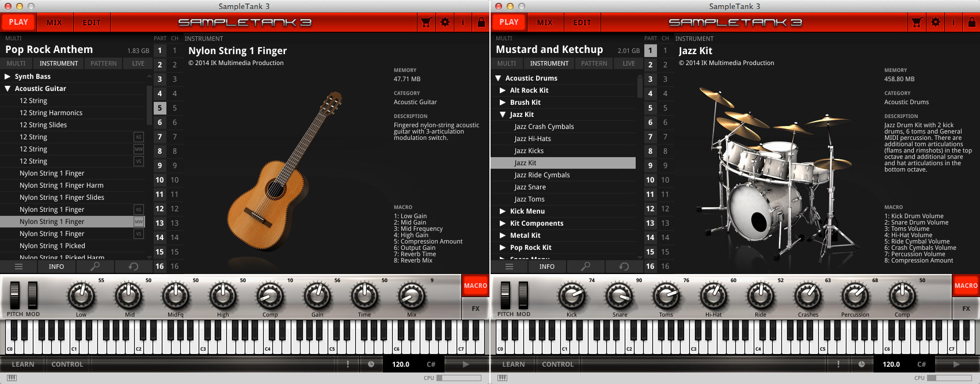
Task: Expand the Synth Bass category
Action: [7, 77]
